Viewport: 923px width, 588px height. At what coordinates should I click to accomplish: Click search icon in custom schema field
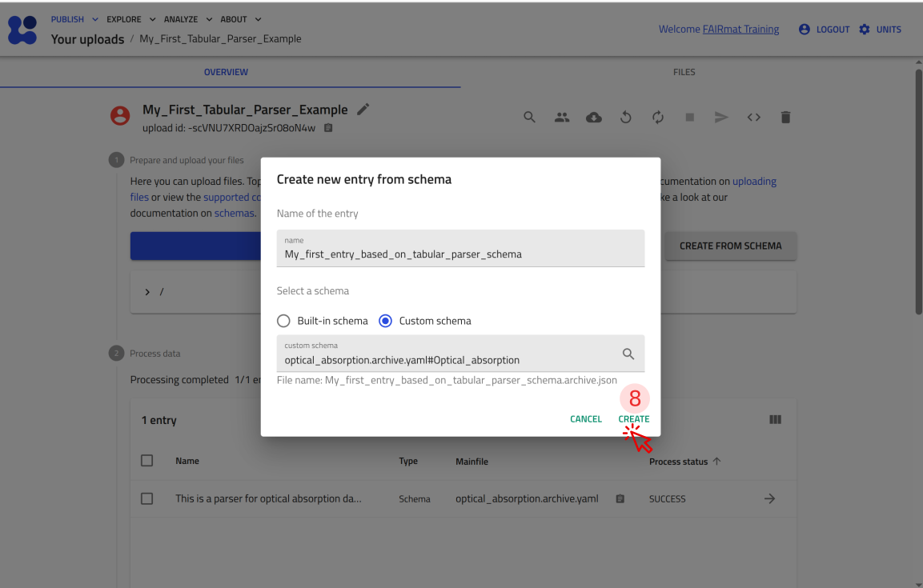pyautogui.click(x=628, y=354)
